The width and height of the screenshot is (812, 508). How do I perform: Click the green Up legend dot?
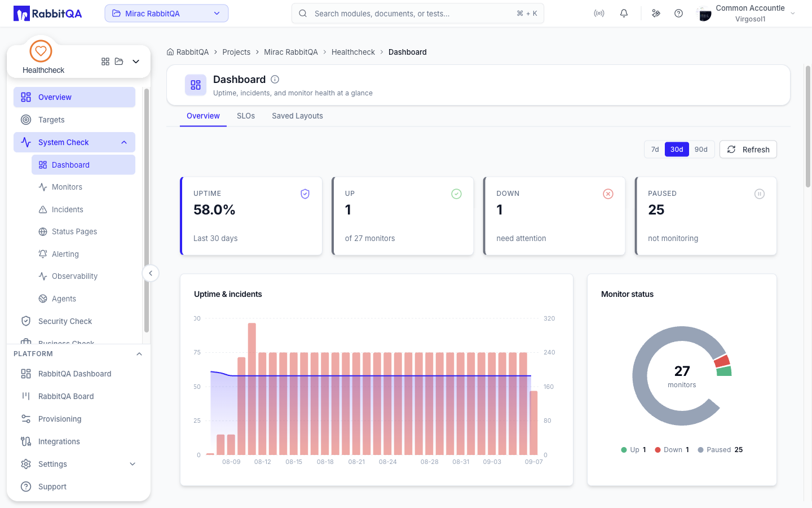[x=624, y=450]
